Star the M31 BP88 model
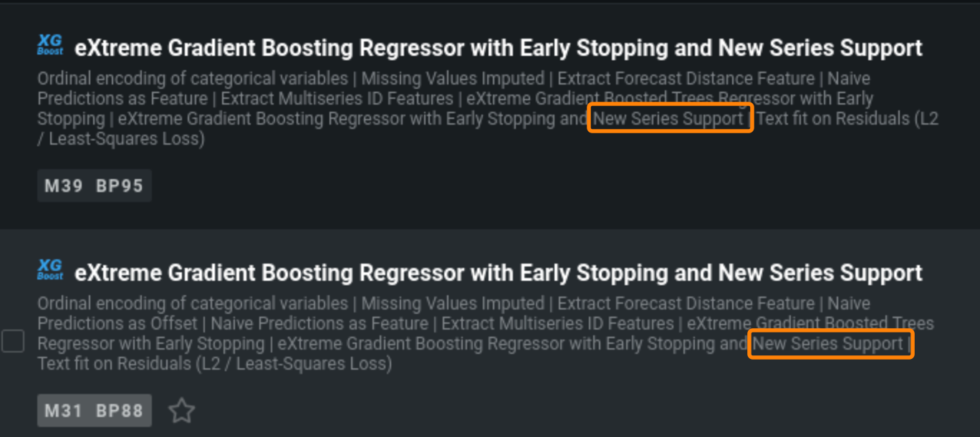 click(181, 411)
